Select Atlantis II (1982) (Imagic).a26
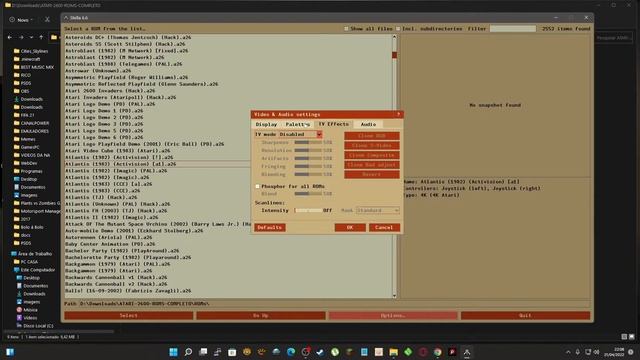 tap(111, 217)
